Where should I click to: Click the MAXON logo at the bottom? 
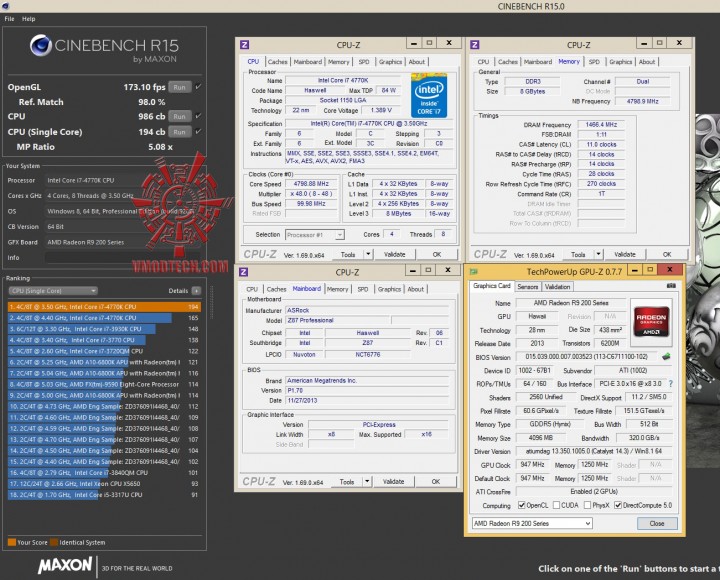[65, 566]
